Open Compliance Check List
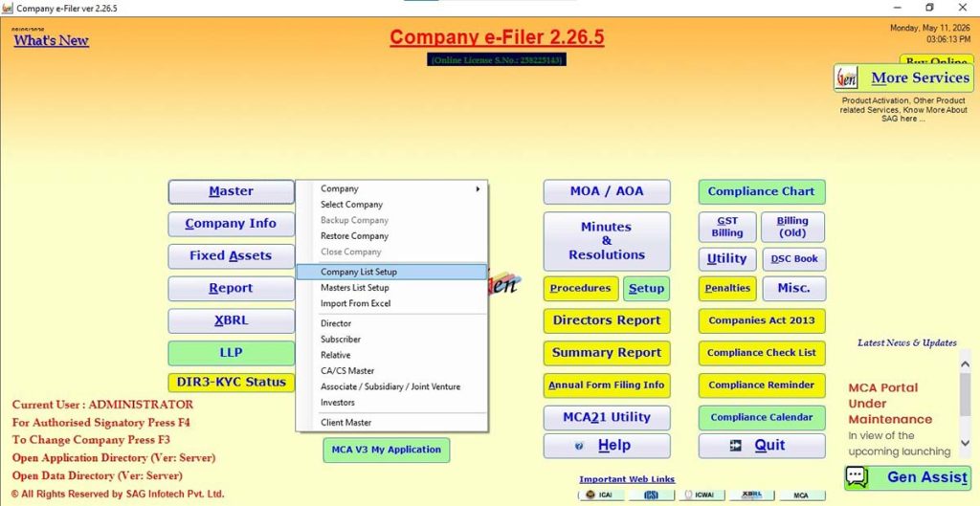Viewport: 980px width, 506px height. (762, 353)
